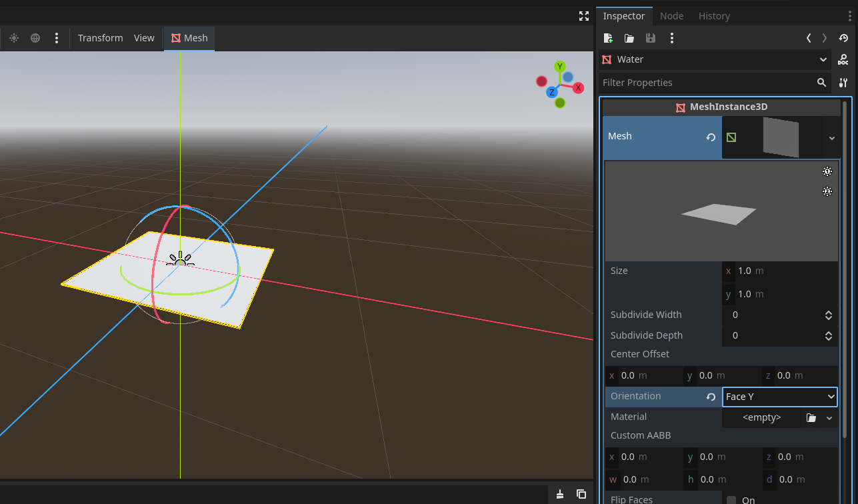
Task: Open the Transform menu
Action: pos(100,38)
